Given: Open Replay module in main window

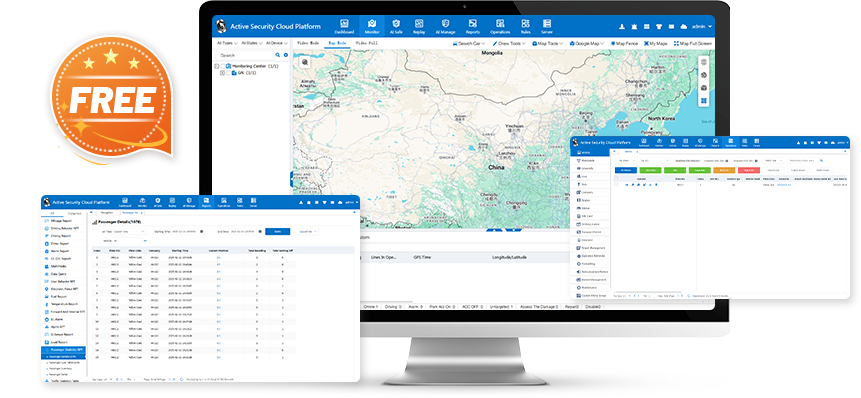Looking at the screenshot, I should click(x=419, y=26).
